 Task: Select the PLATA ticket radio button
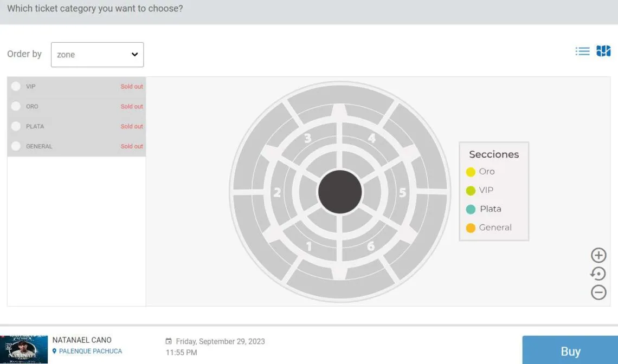pos(16,126)
